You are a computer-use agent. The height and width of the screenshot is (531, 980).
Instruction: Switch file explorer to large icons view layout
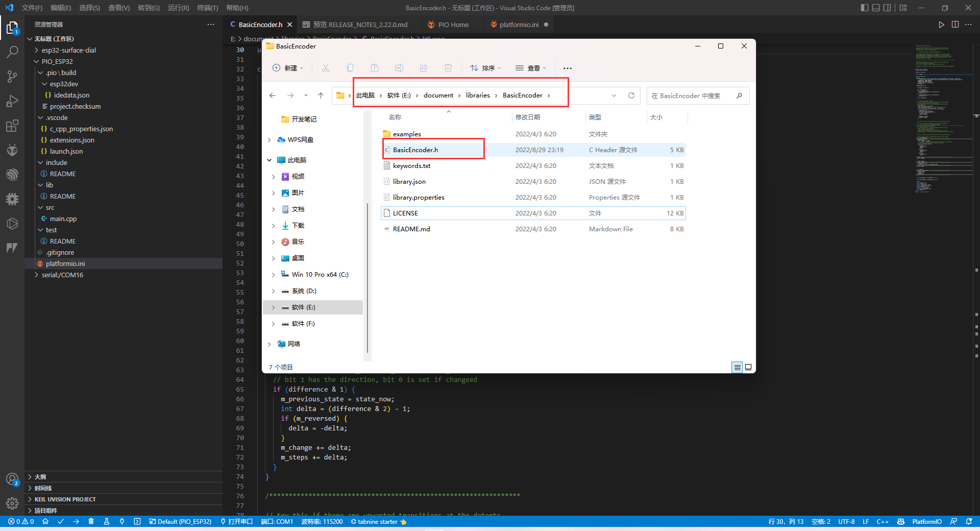click(748, 367)
